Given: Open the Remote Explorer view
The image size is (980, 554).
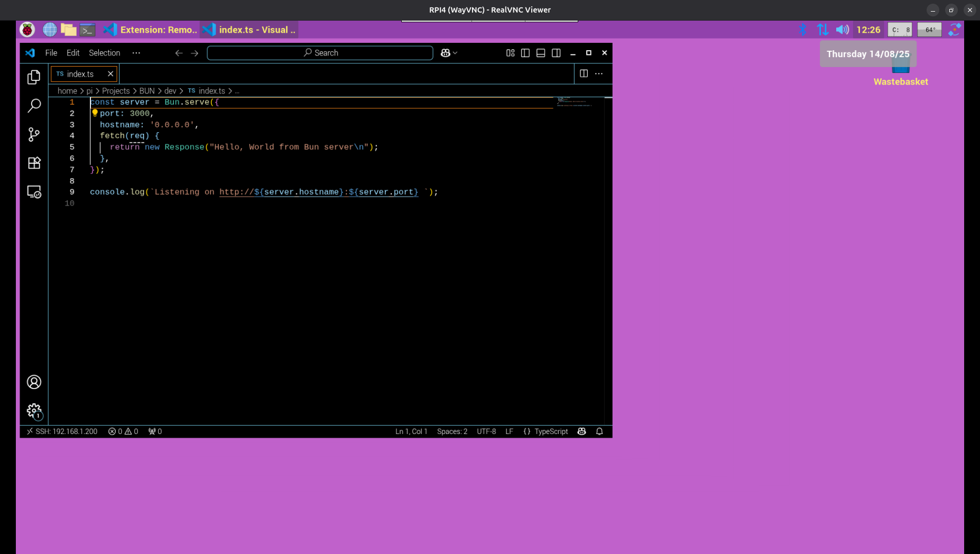Looking at the screenshot, I should 34,192.
